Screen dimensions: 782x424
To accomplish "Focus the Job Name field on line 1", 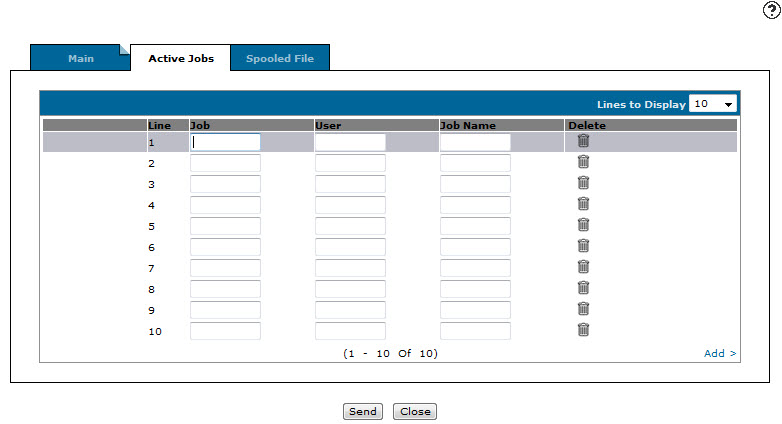I will 475,142.
